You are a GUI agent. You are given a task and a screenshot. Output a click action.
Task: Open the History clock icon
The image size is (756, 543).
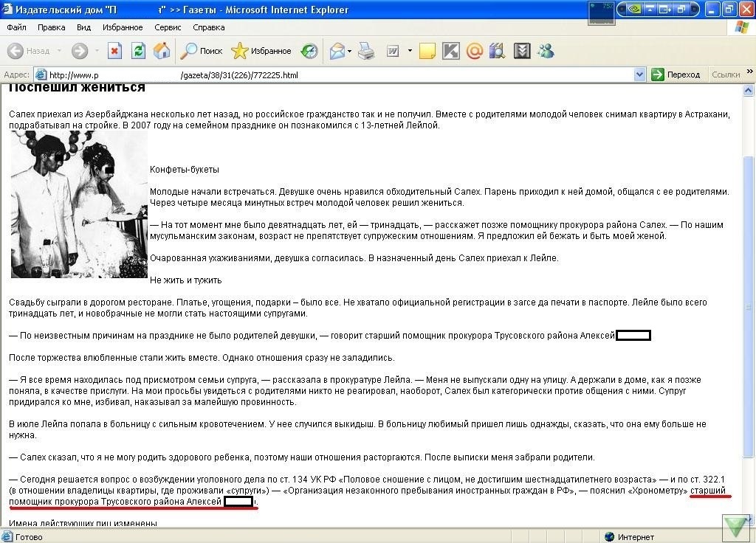[x=309, y=51]
